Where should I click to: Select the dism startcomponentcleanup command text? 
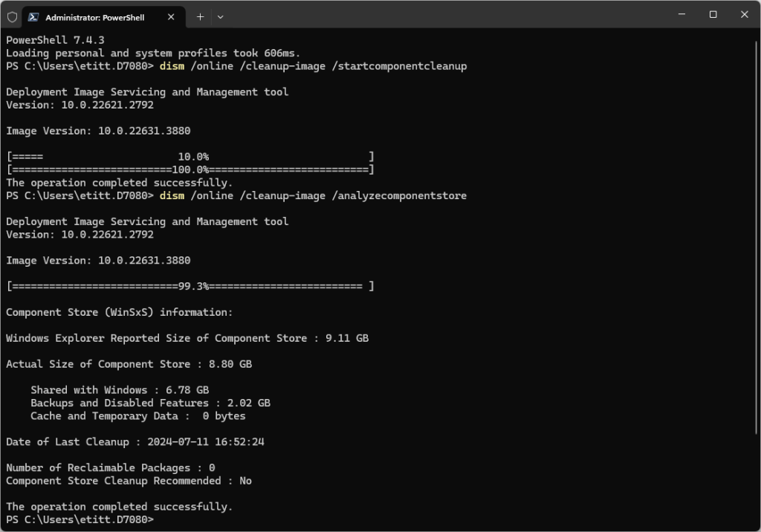pyautogui.click(x=314, y=65)
